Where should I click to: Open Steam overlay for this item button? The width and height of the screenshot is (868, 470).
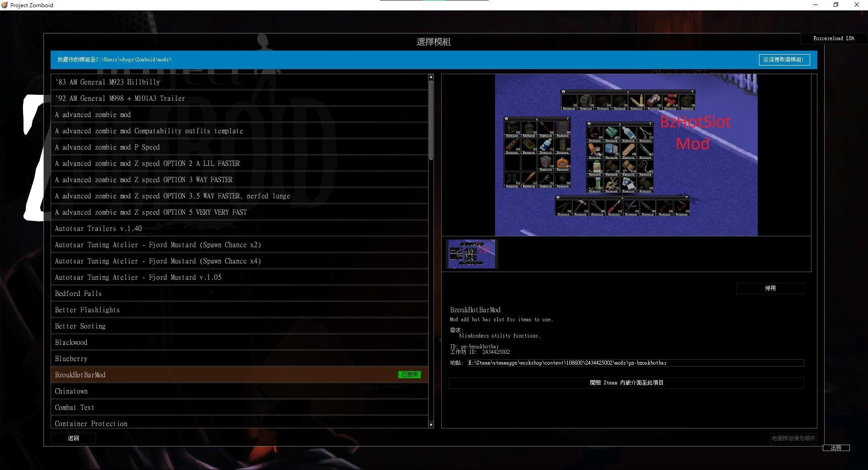click(626, 383)
